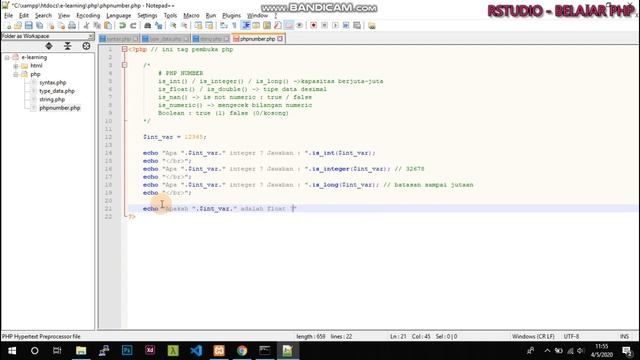Toggle the Folder as Workspace toolbar button
Image resolution: width=640 pixels, height=360 pixels.
(289, 26)
